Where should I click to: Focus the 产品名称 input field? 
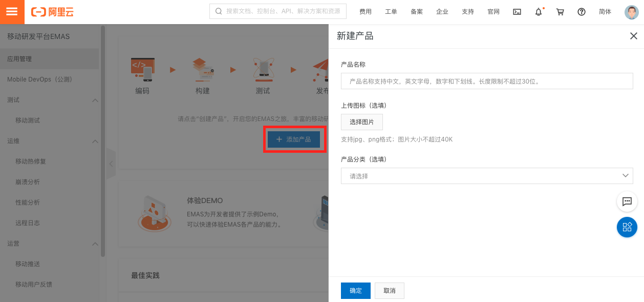pos(487,81)
